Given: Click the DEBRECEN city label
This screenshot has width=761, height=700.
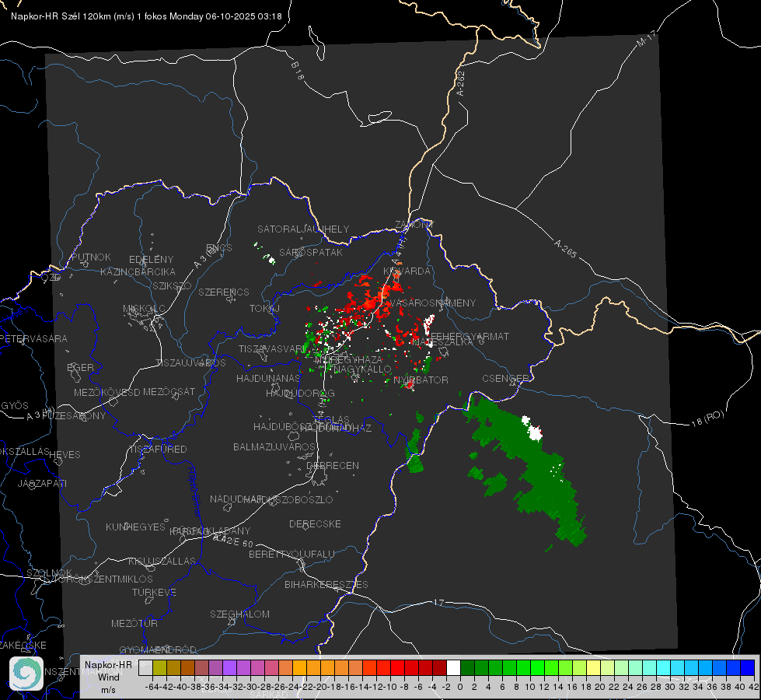Looking at the screenshot, I should pyautogui.click(x=333, y=465).
